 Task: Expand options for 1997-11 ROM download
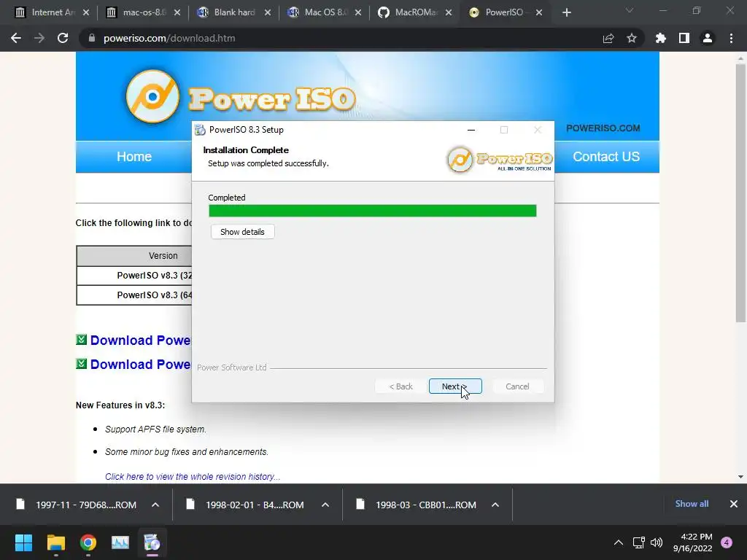(x=155, y=505)
